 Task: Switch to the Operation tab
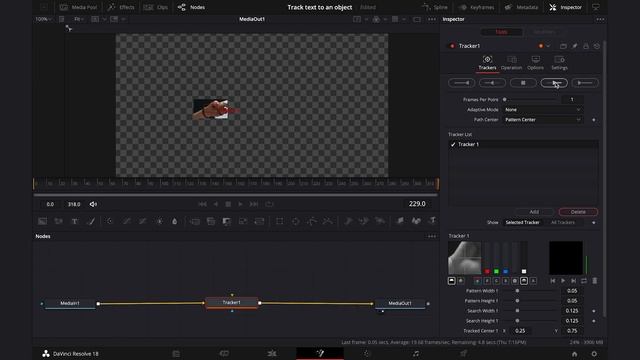click(511, 63)
